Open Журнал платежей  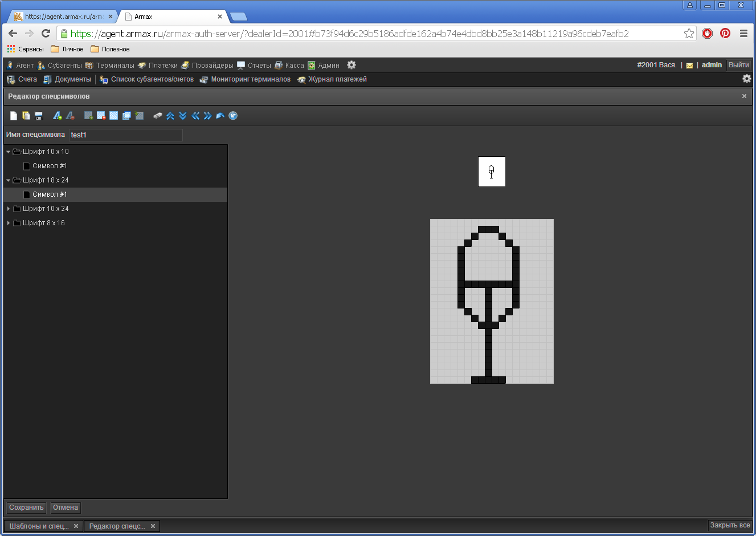(332, 79)
